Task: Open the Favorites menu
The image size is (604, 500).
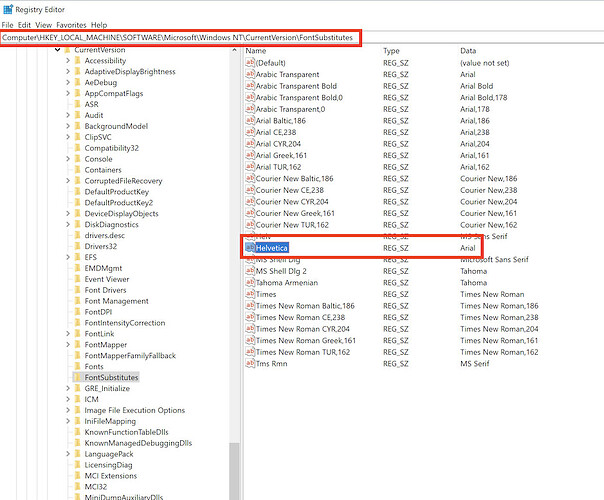Action: click(71, 25)
